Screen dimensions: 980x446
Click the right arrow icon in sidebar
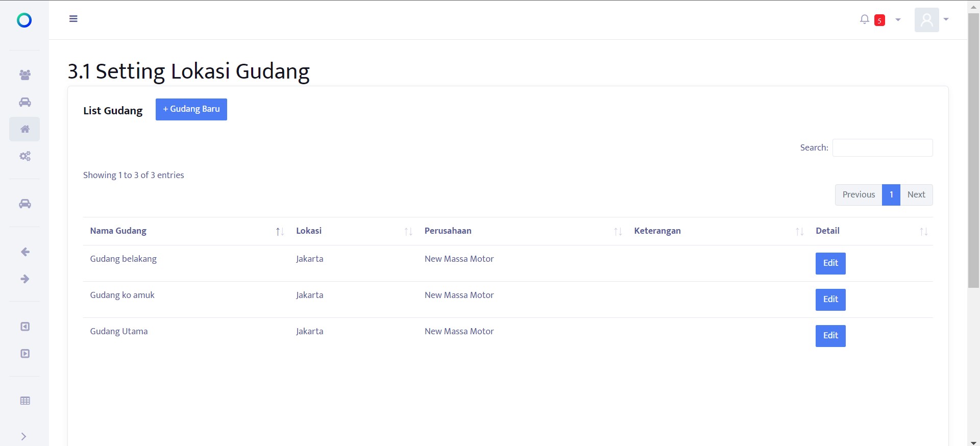[24, 279]
